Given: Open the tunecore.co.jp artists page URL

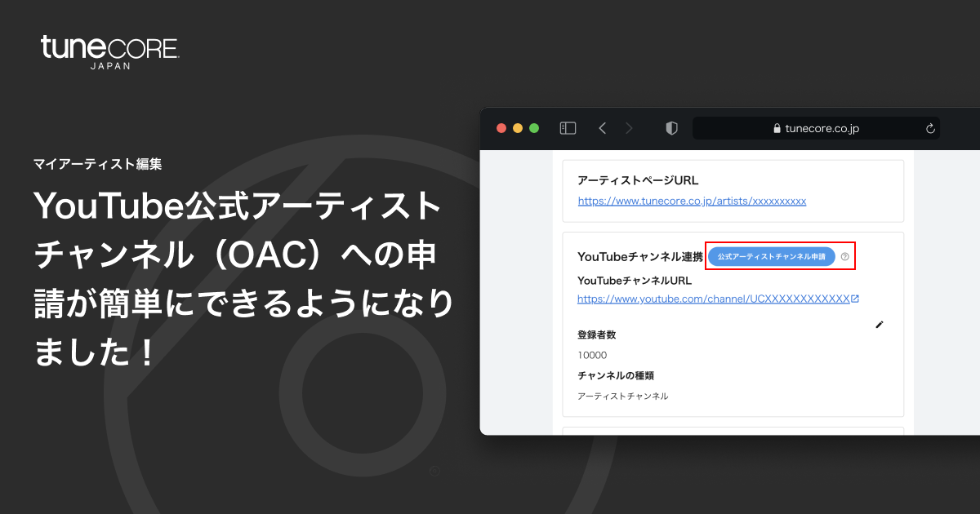Looking at the screenshot, I should coord(691,201).
